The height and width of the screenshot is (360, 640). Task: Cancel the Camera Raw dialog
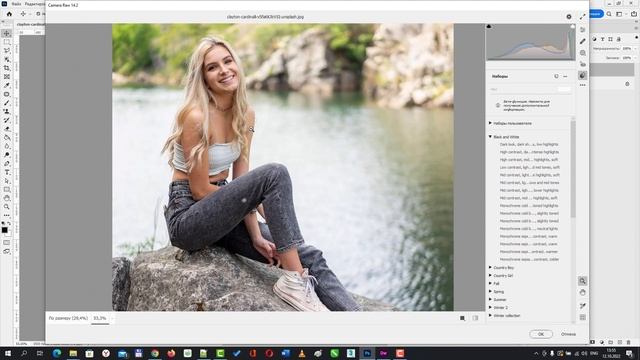tap(568, 334)
